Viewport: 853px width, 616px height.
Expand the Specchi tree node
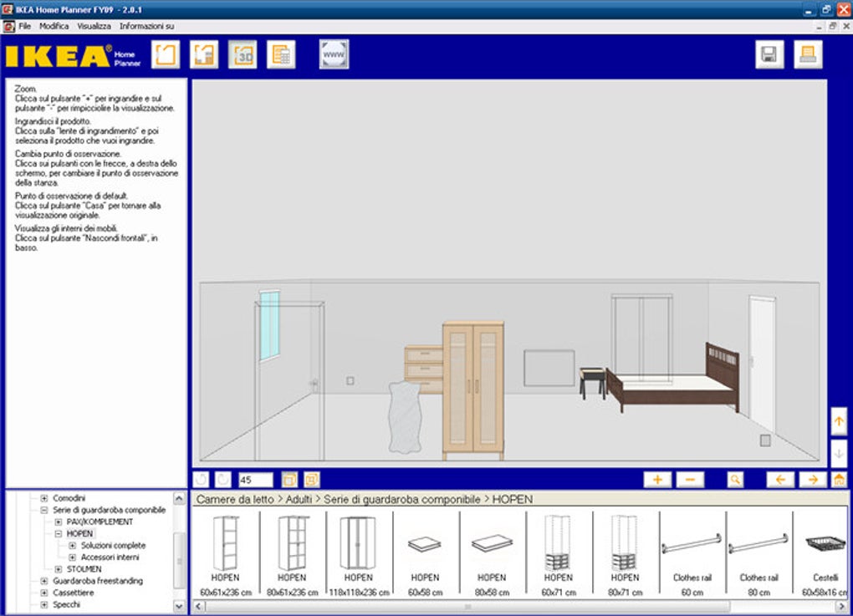point(44,604)
